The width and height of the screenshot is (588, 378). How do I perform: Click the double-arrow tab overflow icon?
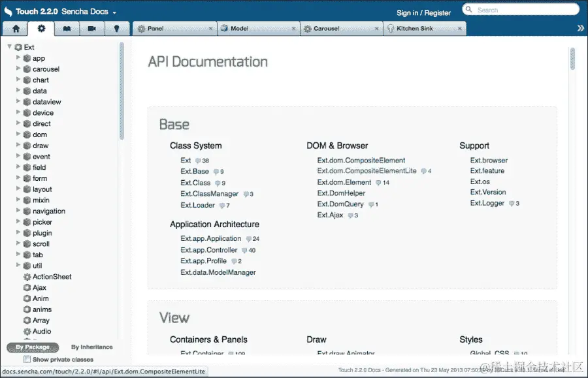581,28
